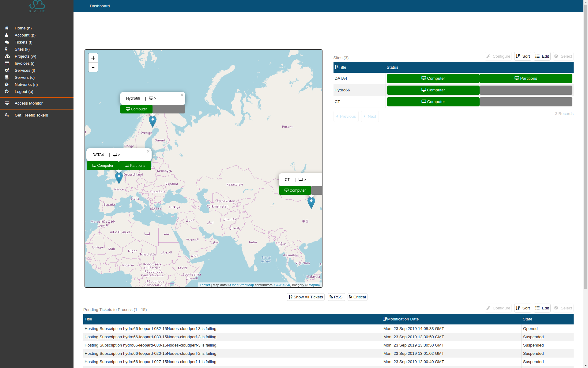Viewport: 588px width, 368px height.
Task: Open OpenStreetMap attribution link
Action: pyautogui.click(x=242, y=285)
